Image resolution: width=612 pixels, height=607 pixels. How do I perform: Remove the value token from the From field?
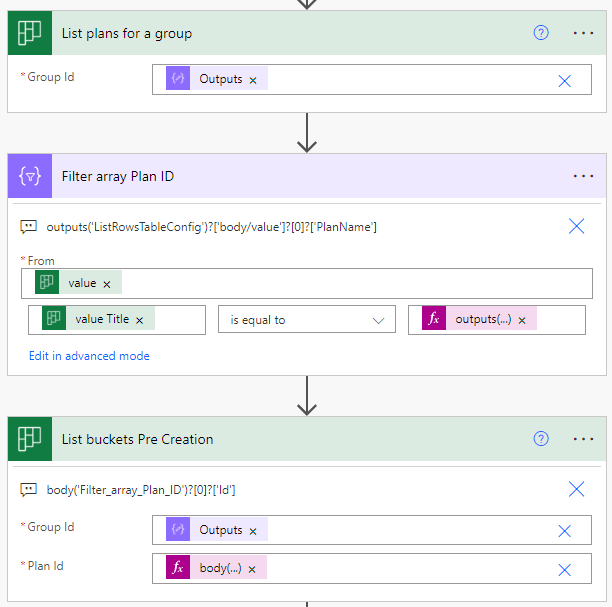pos(107,284)
